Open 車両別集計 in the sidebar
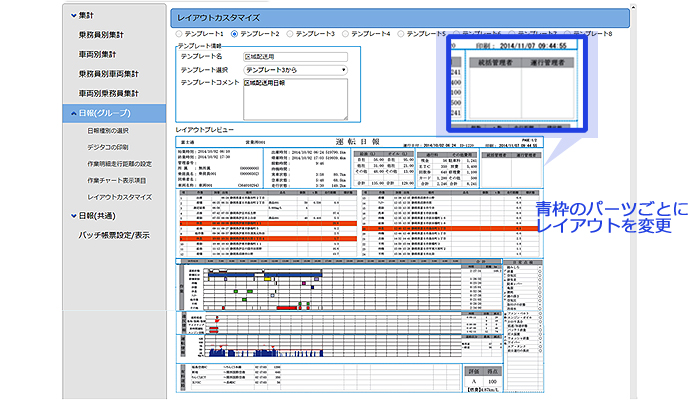This screenshot has height=400, width=700. [x=97, y=54]
